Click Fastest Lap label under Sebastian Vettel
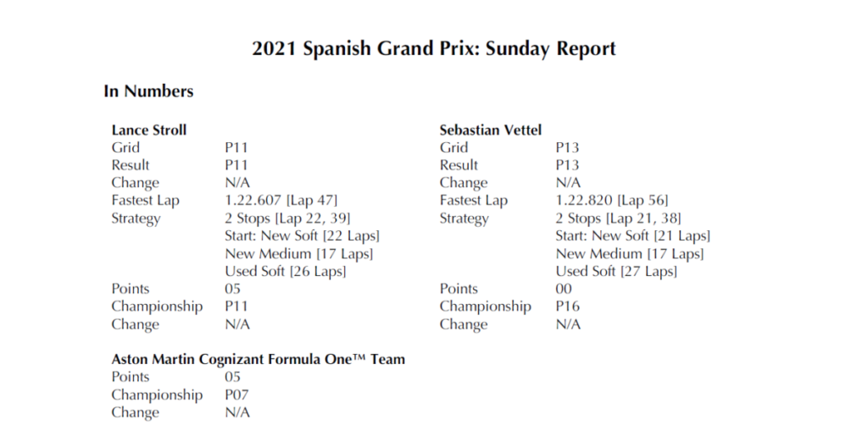This screenshot has height=442, width=868. click(473, 201)
